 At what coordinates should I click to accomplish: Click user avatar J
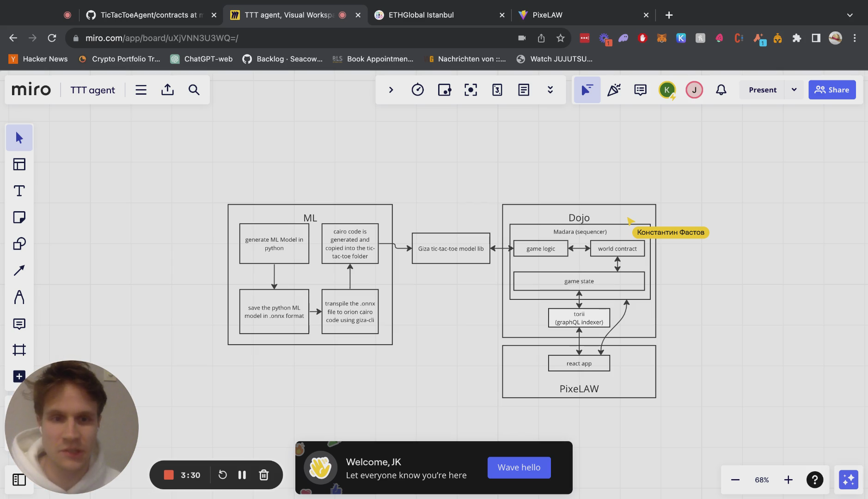tap(694, 90)
